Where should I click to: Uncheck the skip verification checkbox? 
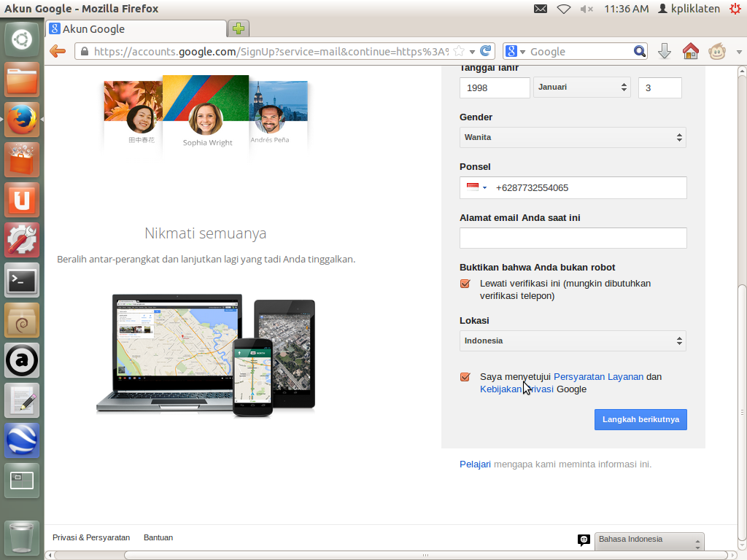point(465,284)
